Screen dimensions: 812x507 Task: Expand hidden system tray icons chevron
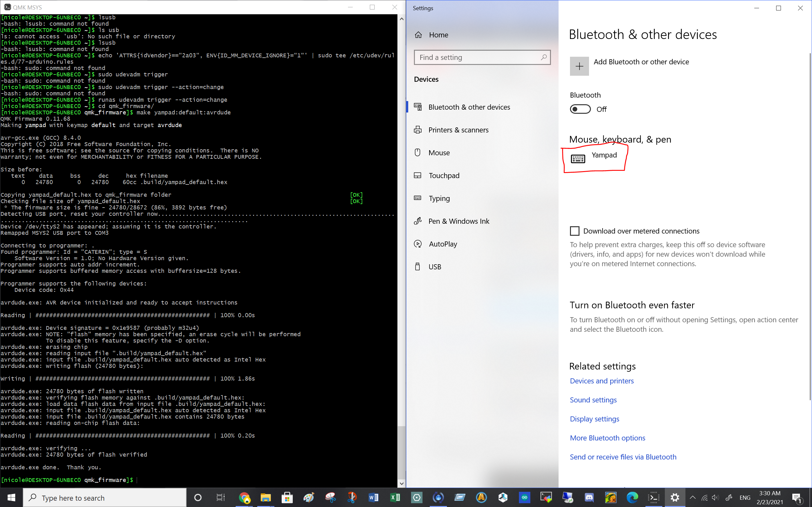pos(692,497)
